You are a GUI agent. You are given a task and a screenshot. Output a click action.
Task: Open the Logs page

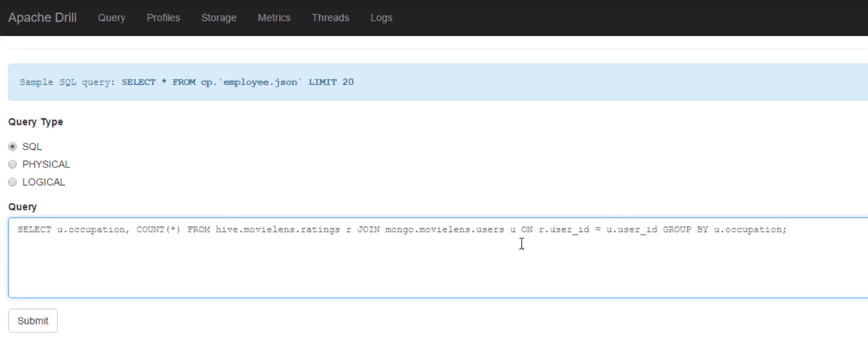(382, 18)
